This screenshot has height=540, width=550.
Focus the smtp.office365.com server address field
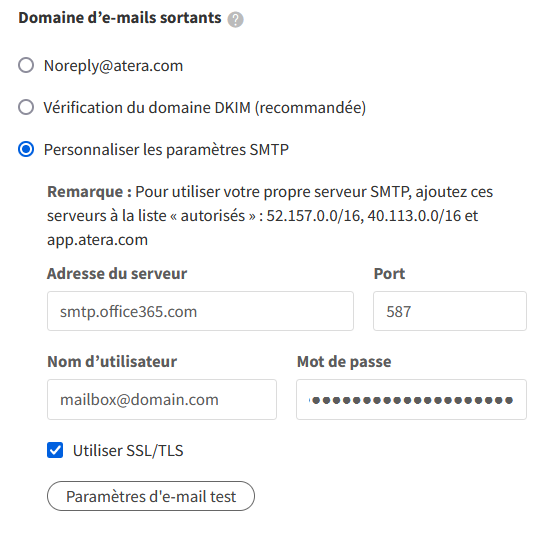click(x=200, y=311)
